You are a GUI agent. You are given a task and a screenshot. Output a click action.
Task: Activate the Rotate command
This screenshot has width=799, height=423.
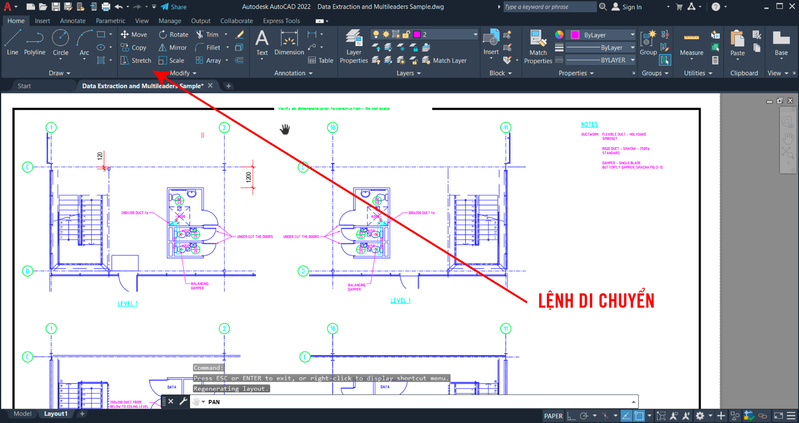tap(173, 34)
